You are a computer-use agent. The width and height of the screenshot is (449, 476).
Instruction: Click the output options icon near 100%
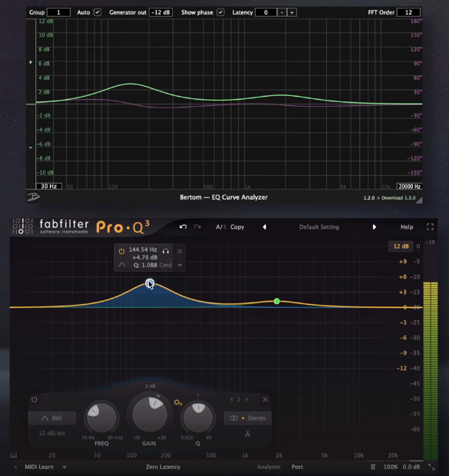pyautogui.click(x=373, y=467)
